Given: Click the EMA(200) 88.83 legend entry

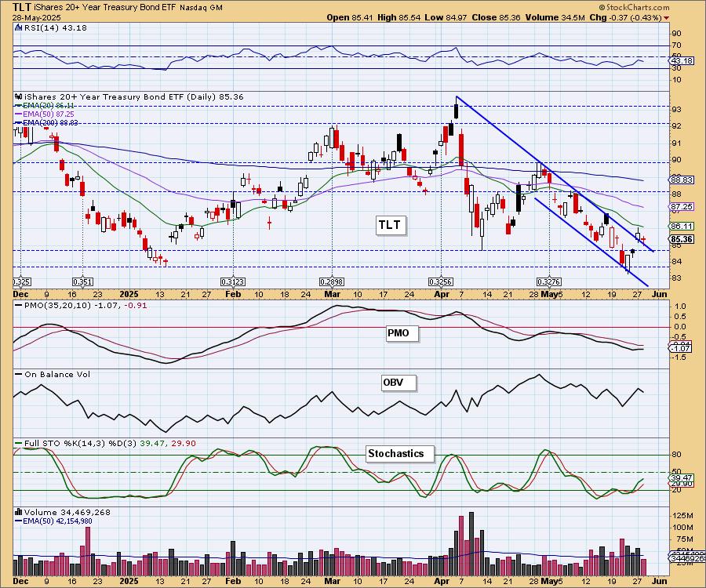Looking at the screenshot, I should (50, 123).
